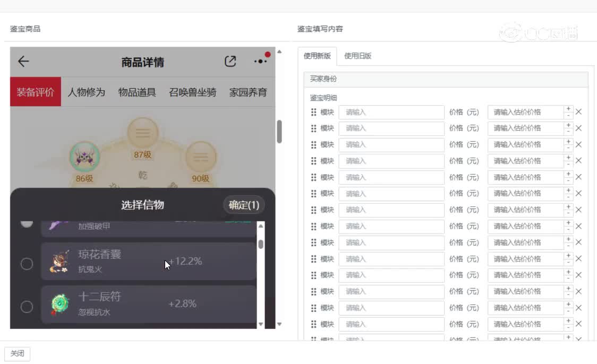Click down arrow of 选择信物 list scrollbar
Image resolution: width=597 pixels, height=364 pixels.
[x=261, y=324]
